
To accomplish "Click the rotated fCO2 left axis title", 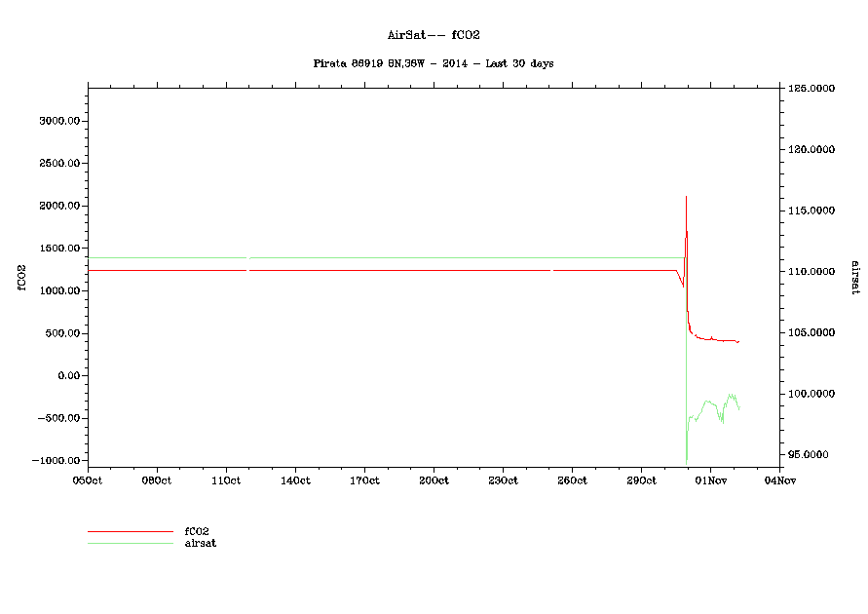I will point(19,278).
